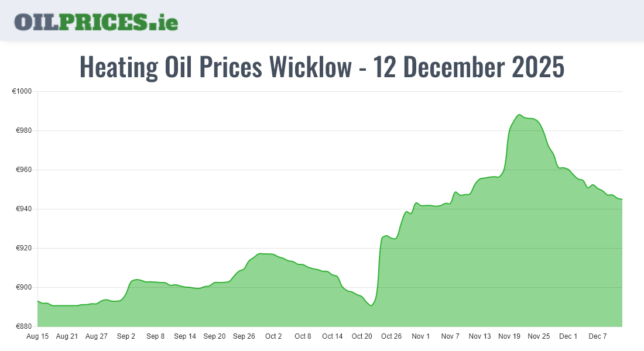Image resolution: width=644 pixels, height=351 pixels.
Task: Click the Aug 15 date label
Action: (37, 336)
